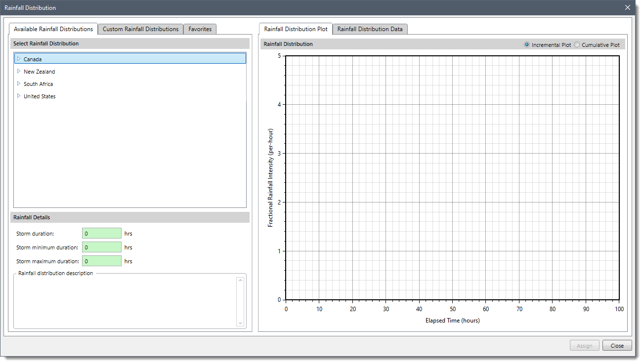This screenshot has height=364, width=643.
Task: Expand the Canada rainfall distributions node
Action: coord(18,59)
